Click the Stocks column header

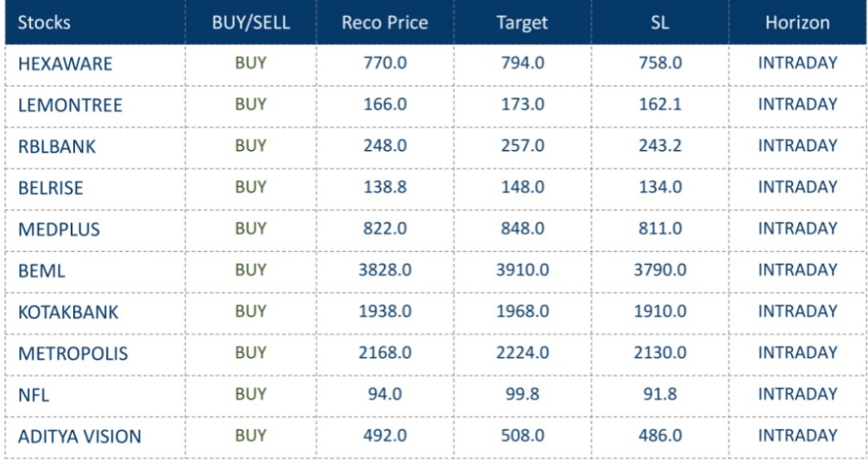(x=45, y=22)
